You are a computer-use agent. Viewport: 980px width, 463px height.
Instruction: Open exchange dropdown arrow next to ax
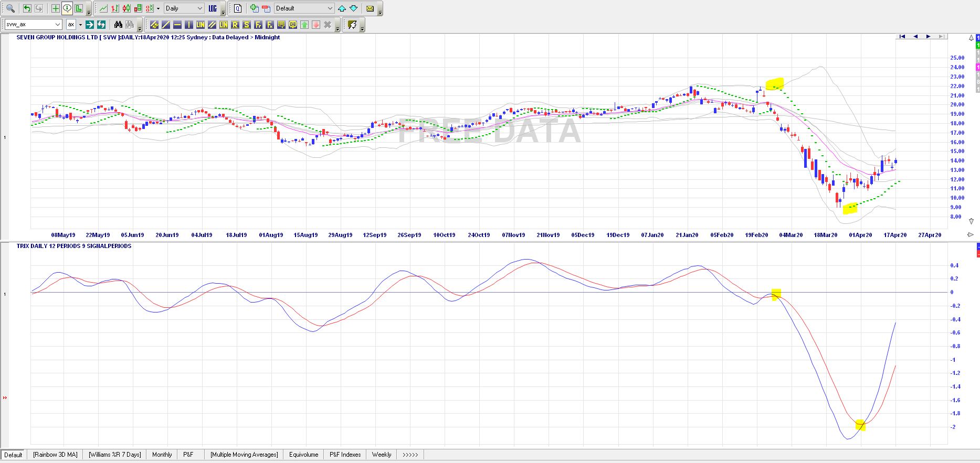80,25
